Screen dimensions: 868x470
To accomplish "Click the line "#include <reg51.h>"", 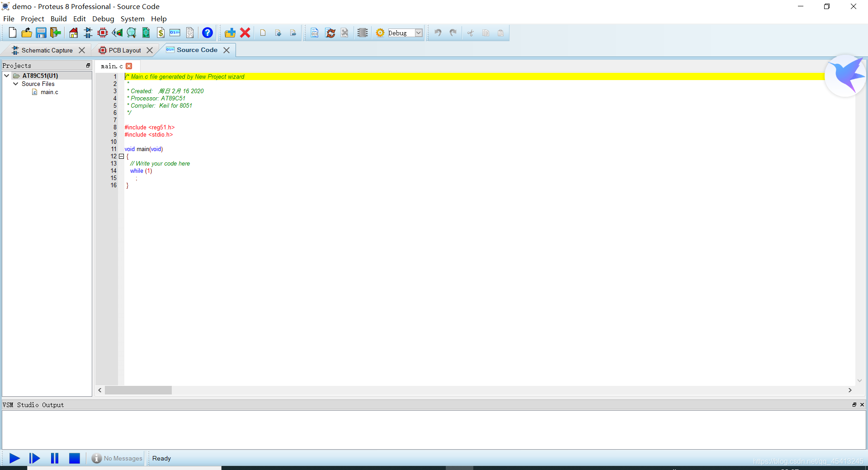I will 150,127.
